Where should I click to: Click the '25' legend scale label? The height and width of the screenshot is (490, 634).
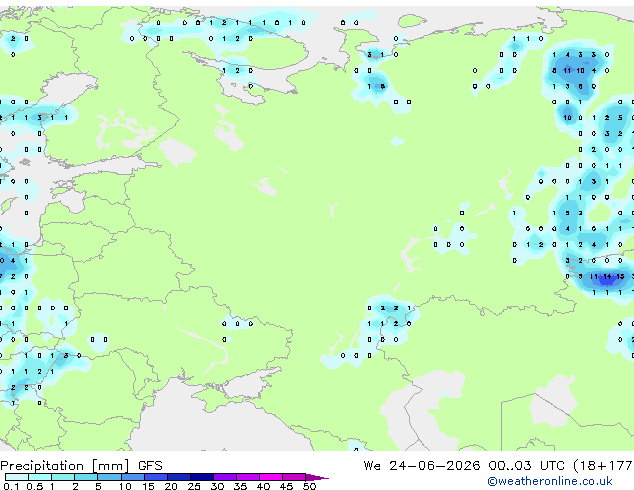coord(194,486)
